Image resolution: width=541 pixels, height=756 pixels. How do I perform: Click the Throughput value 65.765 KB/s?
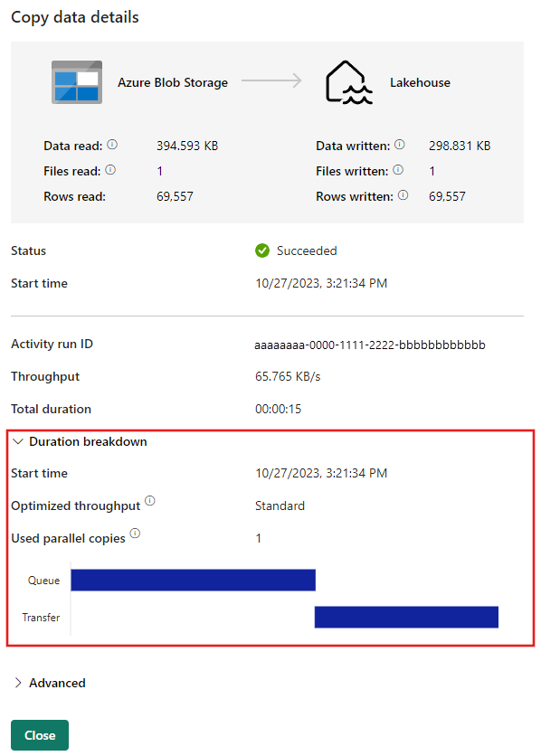coord(288,376)
